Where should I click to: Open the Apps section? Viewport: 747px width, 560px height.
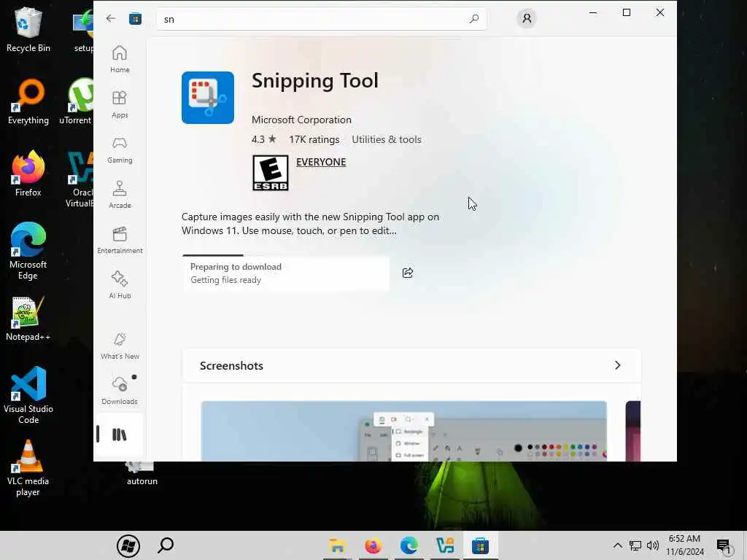(120, 104)
